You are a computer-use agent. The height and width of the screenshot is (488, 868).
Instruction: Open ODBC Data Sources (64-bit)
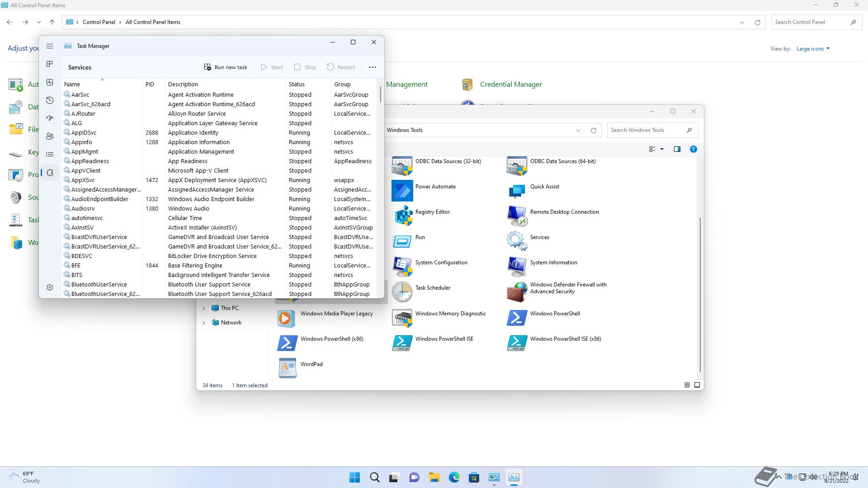click(x=552, y=165)
